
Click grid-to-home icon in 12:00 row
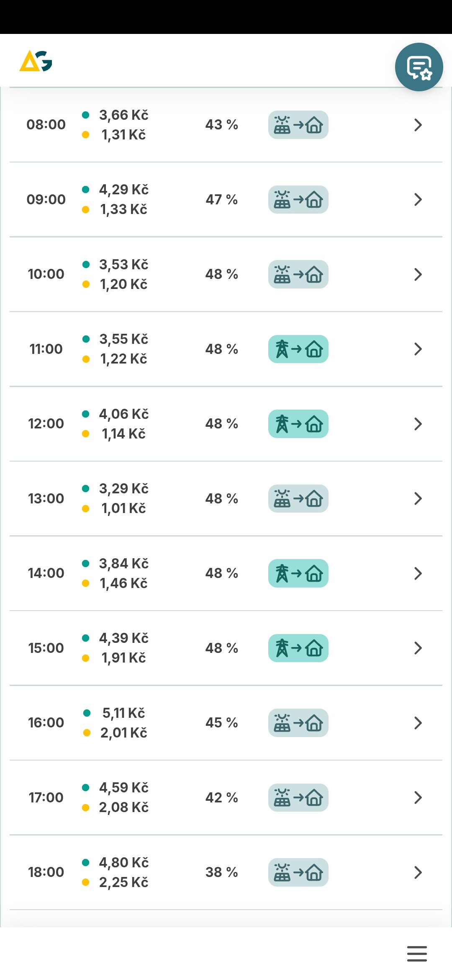298,424
